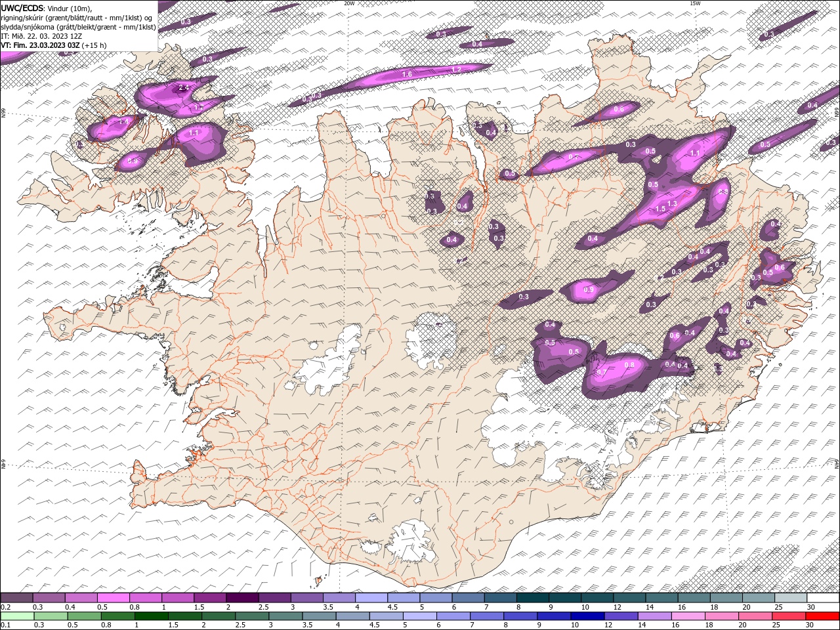Pick the dark mauve 0.2 swatch in the purple scale

[16, 598]
